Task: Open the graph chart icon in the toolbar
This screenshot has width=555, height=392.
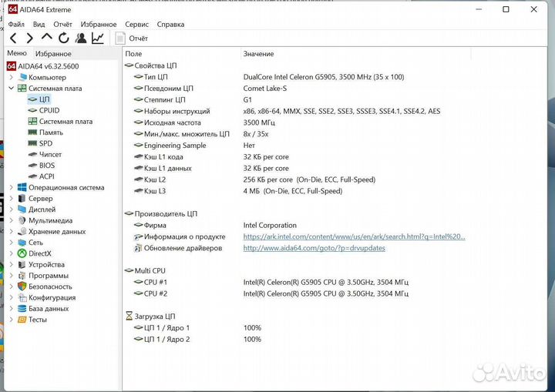Action: (98, 38)
